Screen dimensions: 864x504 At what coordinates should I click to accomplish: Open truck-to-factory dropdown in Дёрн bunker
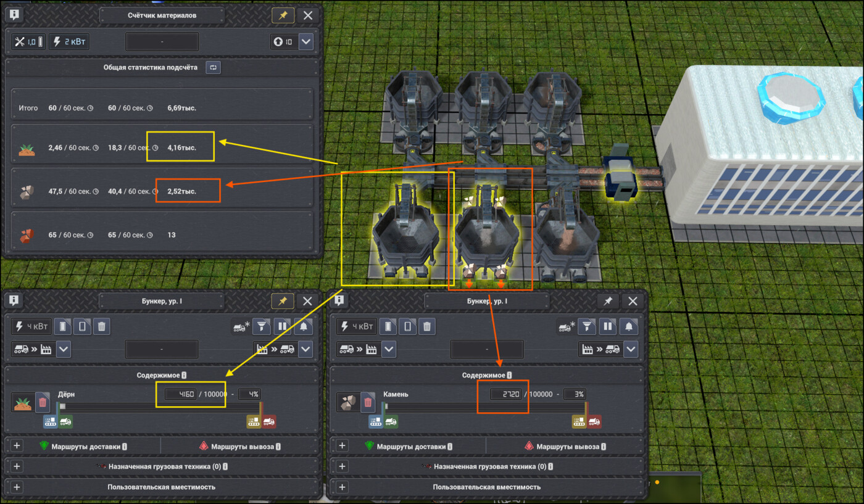[x=64, y=349]
